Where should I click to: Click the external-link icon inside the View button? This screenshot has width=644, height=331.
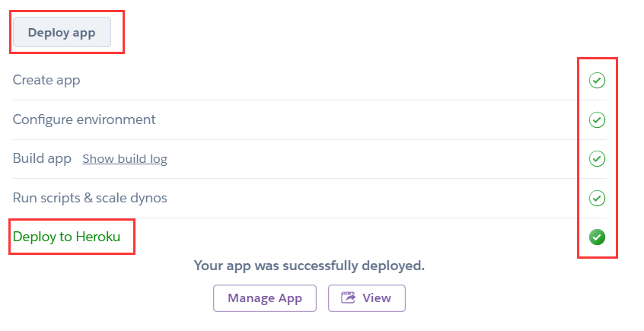click(349, 298)
